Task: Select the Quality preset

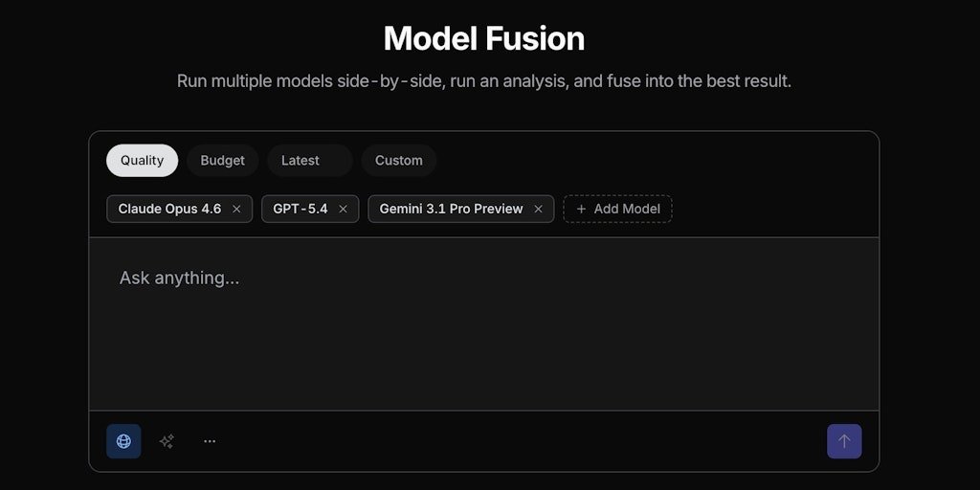Action: 142,161
